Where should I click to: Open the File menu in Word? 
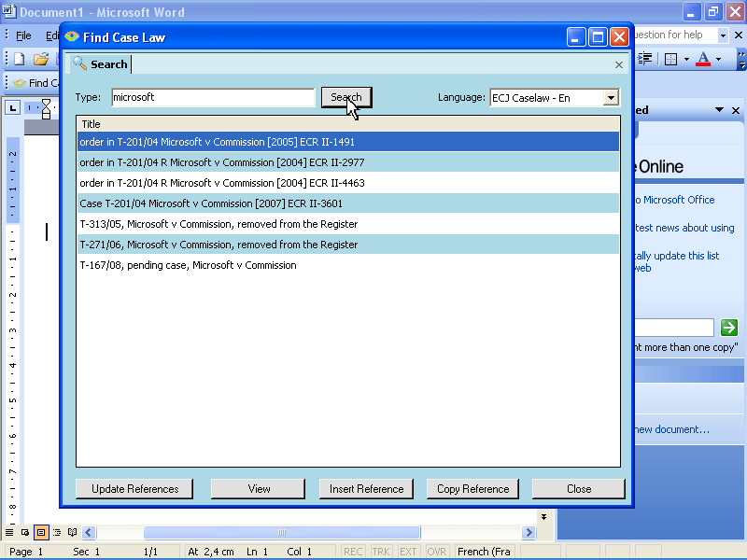point(23,35)
